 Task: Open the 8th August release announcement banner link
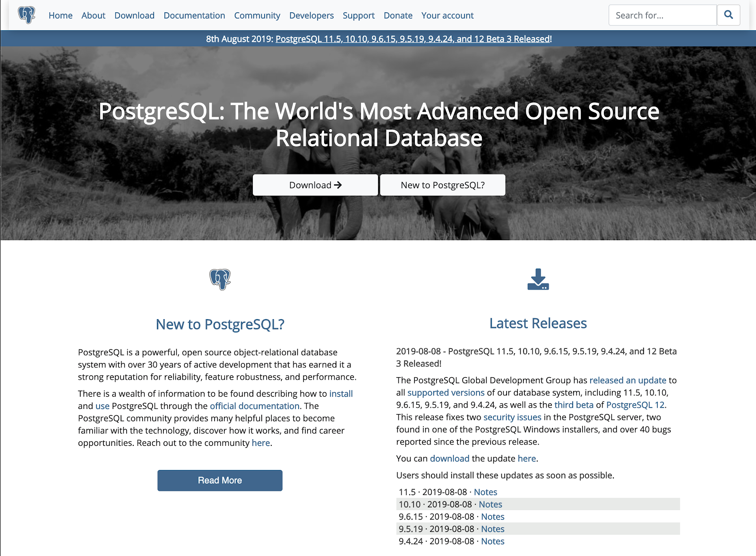pos(413,39)
